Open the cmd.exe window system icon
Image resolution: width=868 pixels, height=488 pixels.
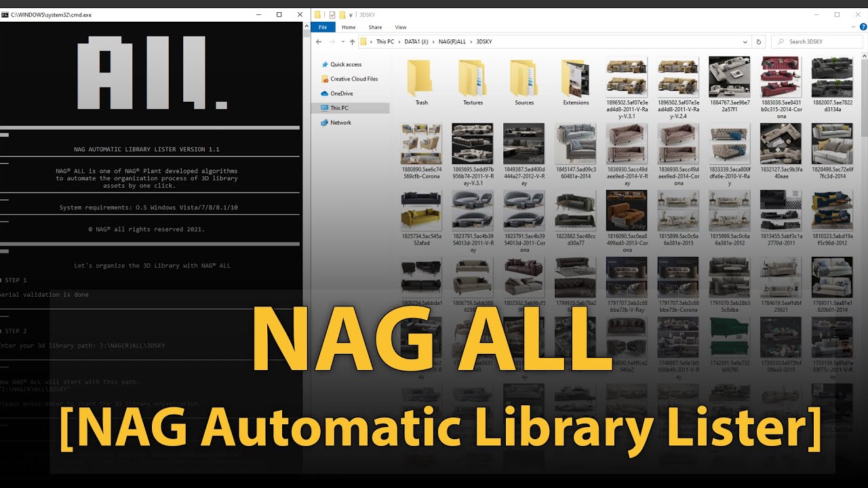tap(5, 14)
